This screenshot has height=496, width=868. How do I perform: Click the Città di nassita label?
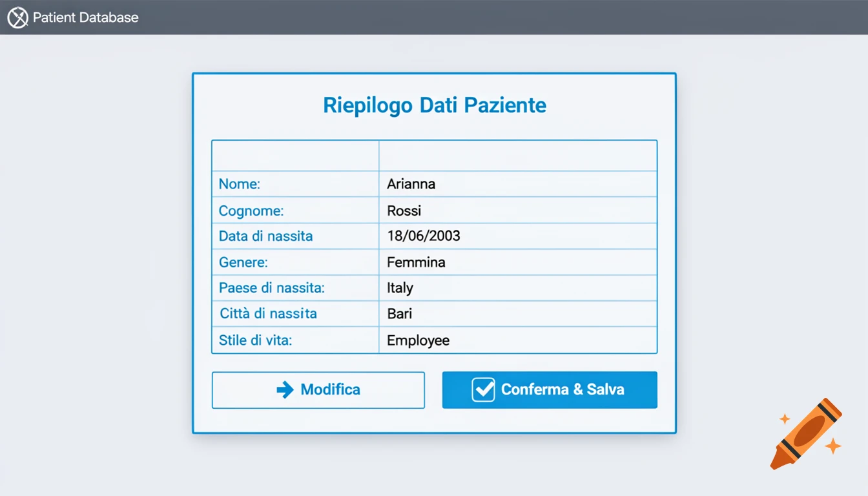[269, 314]
